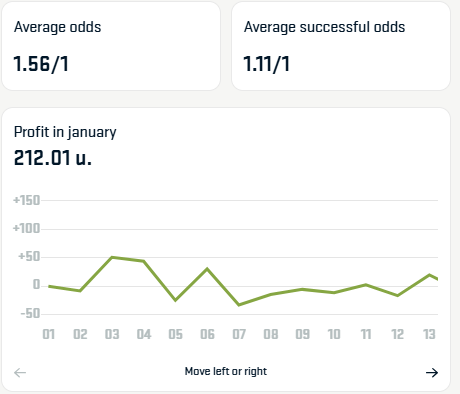Select the Average successful odds card
The image size is (460, 394).
(x=341, y=46)
